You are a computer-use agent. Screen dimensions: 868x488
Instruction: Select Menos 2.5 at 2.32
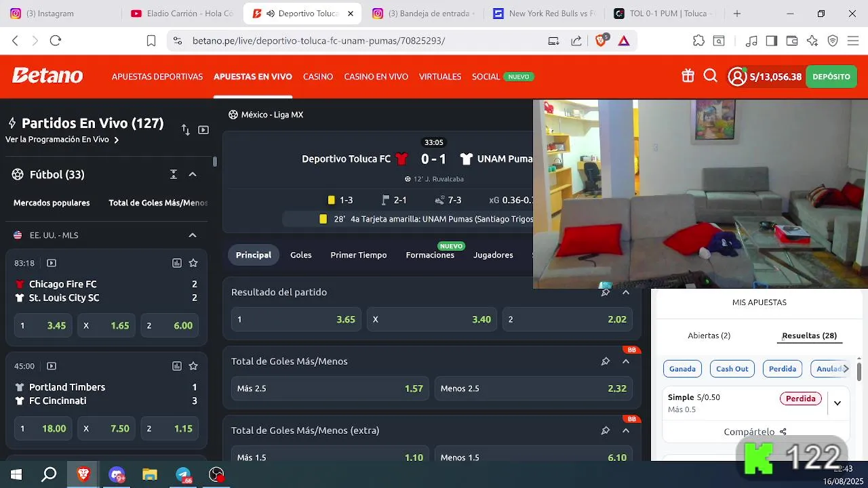[533, 388]
